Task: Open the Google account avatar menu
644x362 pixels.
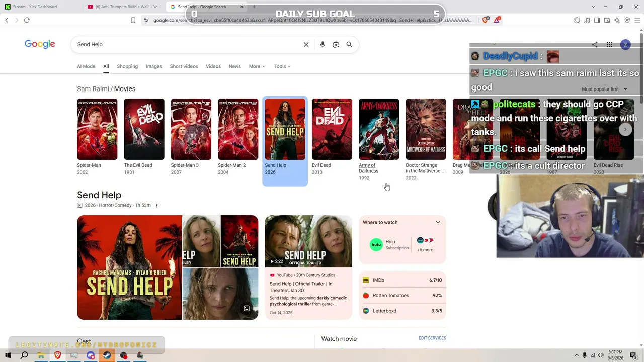Action: pyautogui.click(x=625, y=45)
